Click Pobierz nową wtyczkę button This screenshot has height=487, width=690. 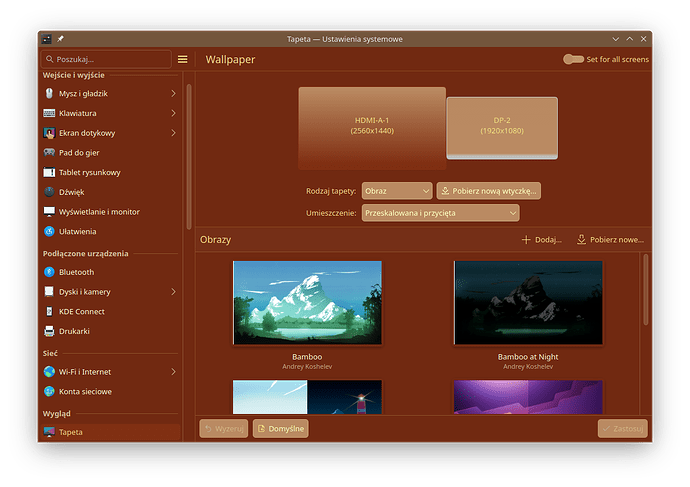pyautogui.click(x=489, y=191)
